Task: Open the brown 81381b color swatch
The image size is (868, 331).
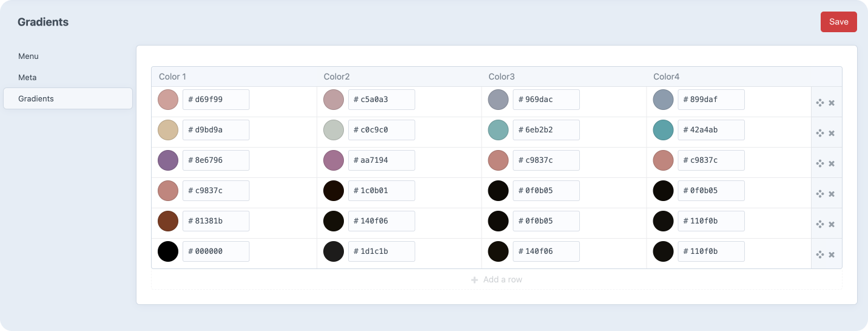Action: coord(168,221)
